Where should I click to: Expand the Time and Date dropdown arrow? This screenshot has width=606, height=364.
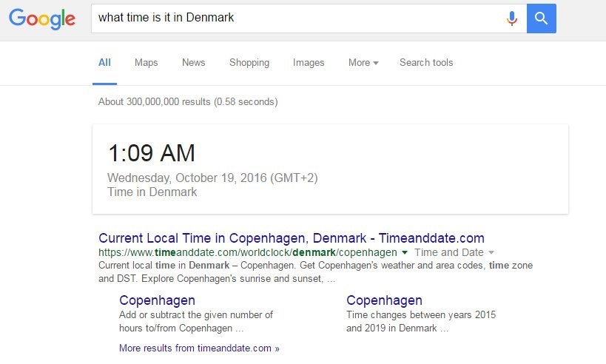point(491,252)
